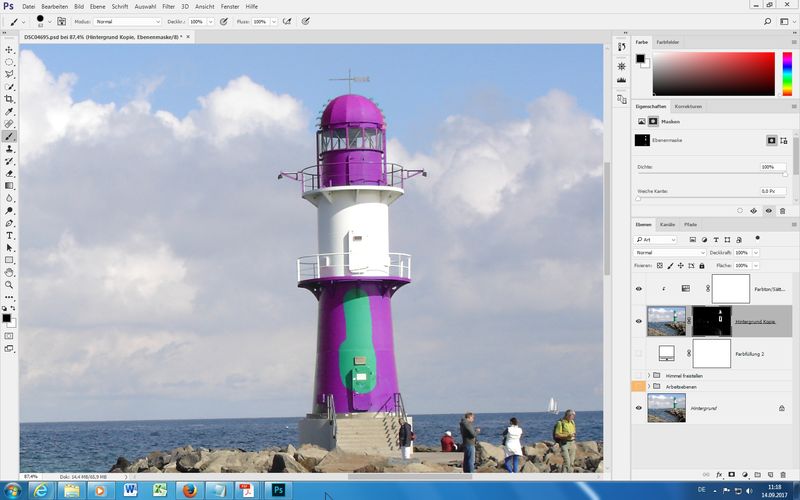The width and height of the screenshot is (800, 500).
Task: Open the Filter menu
Action: 168,6
